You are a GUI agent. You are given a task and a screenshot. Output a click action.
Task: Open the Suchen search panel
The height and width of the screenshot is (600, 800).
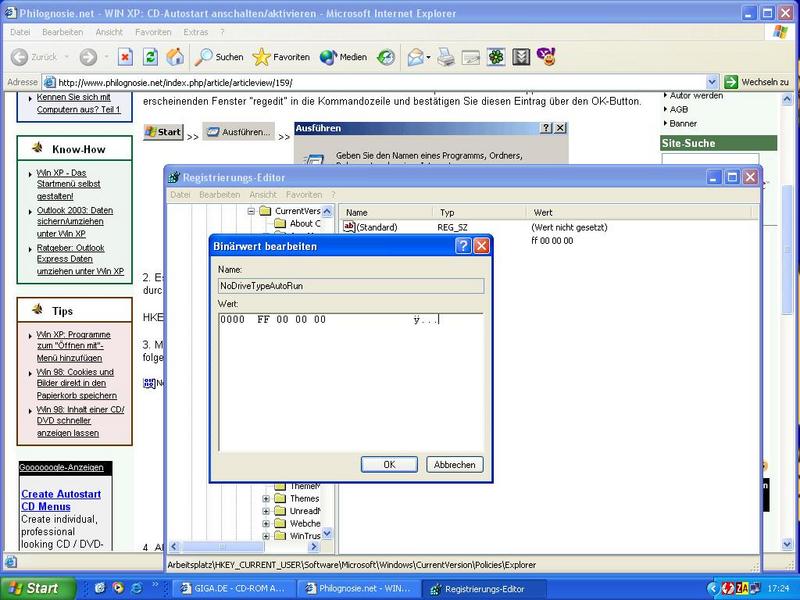pos(219,57)
